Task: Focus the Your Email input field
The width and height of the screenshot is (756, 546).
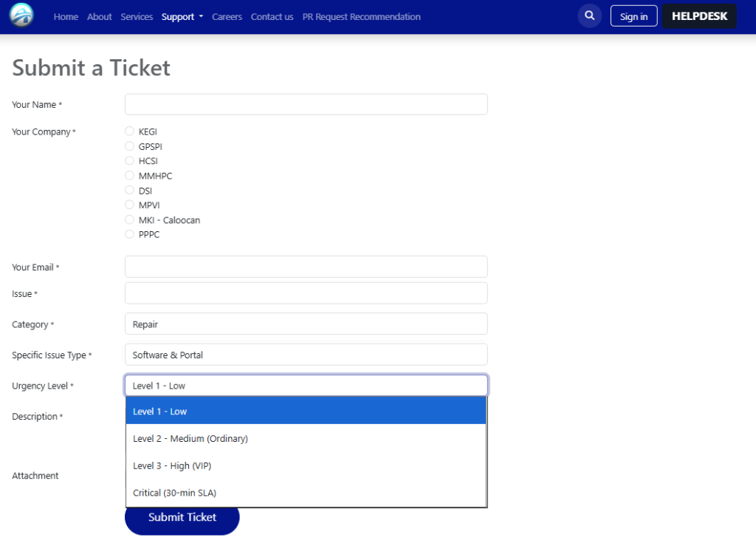Action: (x=306, y=266)
